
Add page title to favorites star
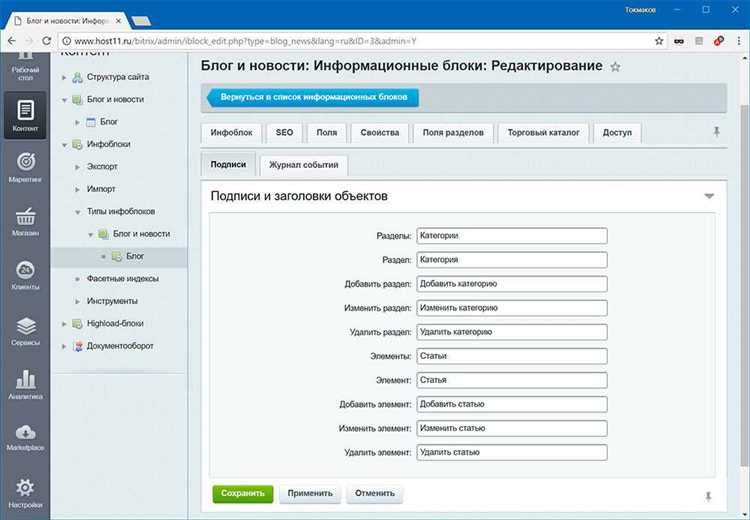click(x=615, y=67)
